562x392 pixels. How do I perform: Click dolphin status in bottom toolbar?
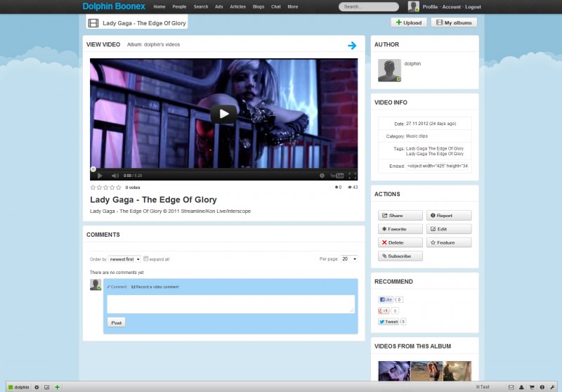pos(19,387)
